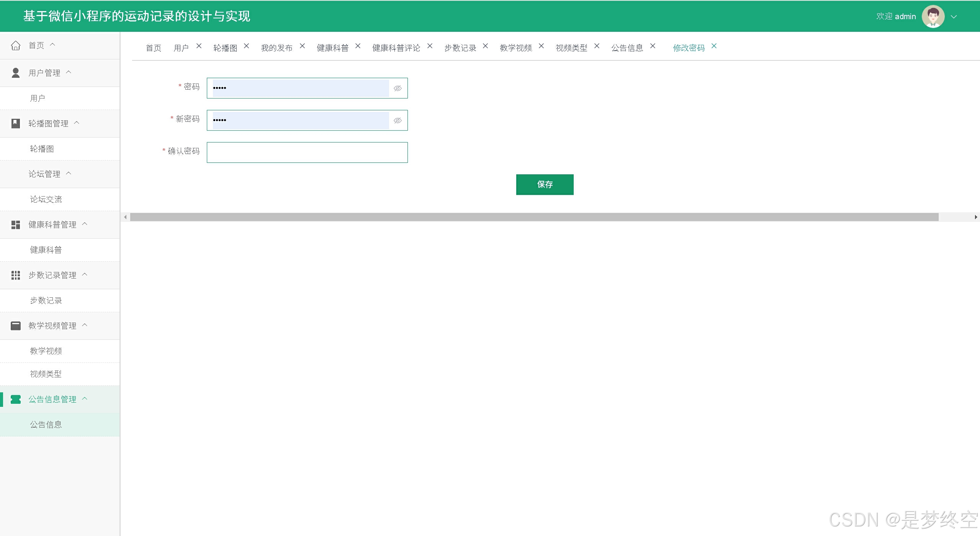
Task: Click the home icon in sidebar
Action: [x=16, y=46]
